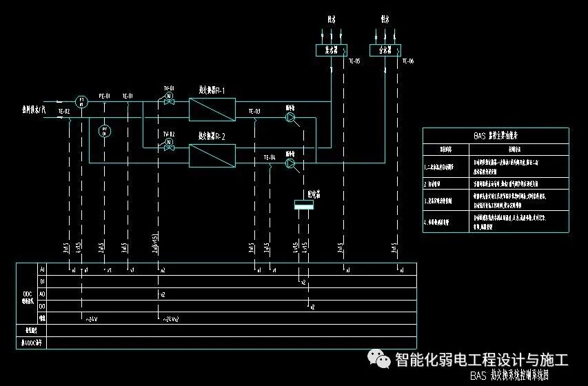The image size is (588, 386).
Task: Click the heat exchanger R-2 block
Action: (212, 156)
